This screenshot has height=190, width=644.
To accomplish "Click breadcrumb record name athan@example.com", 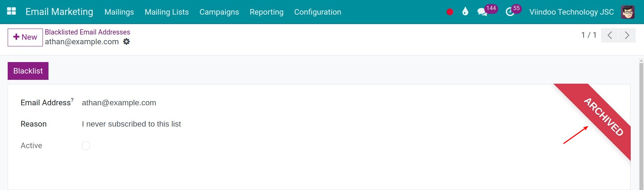I will click(x=82, y=42).
